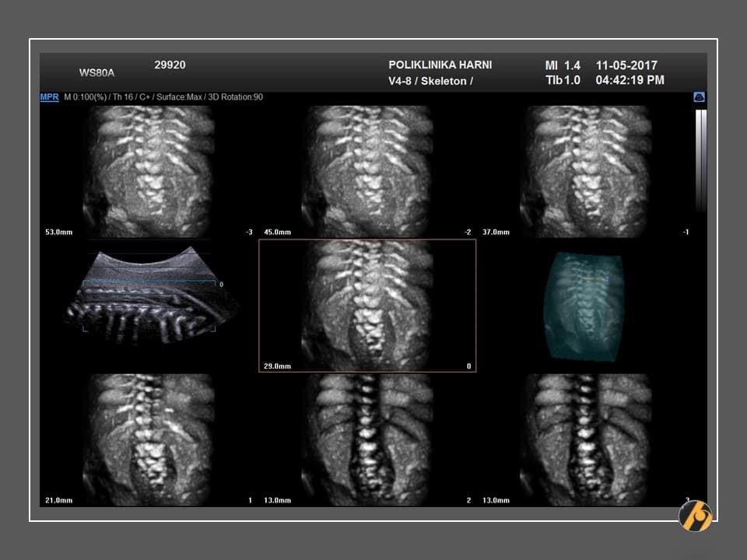Select the 21.0mm slice labeled 1

pos(149,439)
